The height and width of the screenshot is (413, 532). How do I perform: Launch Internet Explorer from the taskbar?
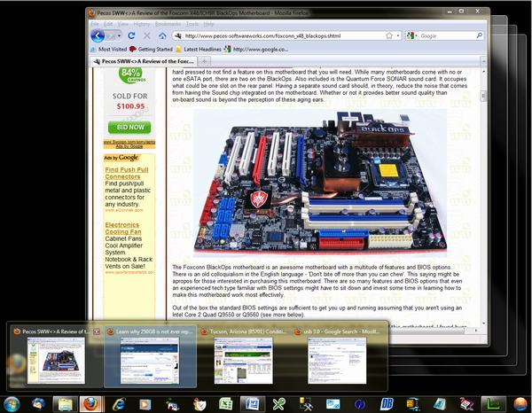tap(119, 404)
